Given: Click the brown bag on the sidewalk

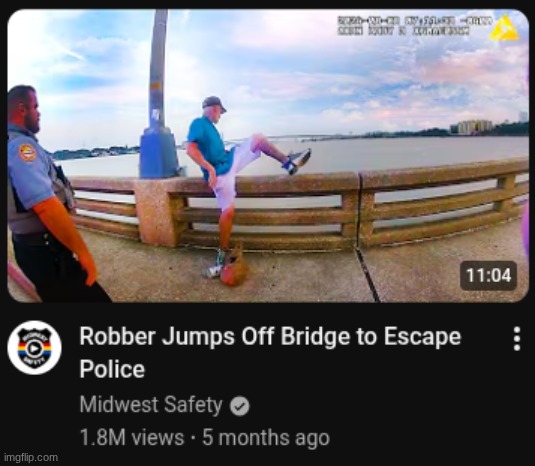Looking at the screenshot, I should pos(234,267).
